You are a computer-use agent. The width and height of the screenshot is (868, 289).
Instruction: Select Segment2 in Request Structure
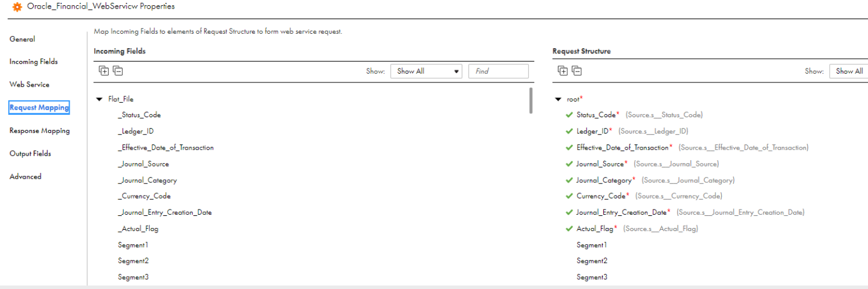pyautogui.click(x=592, y=261)
